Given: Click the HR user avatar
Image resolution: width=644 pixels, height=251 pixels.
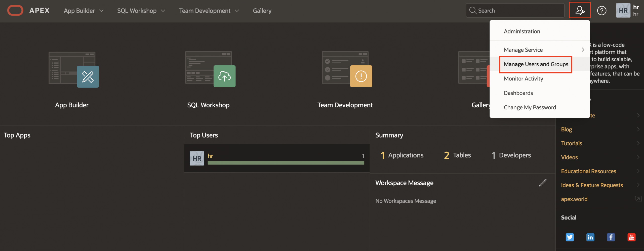Looking at the screenshot, I should (623, 10).
